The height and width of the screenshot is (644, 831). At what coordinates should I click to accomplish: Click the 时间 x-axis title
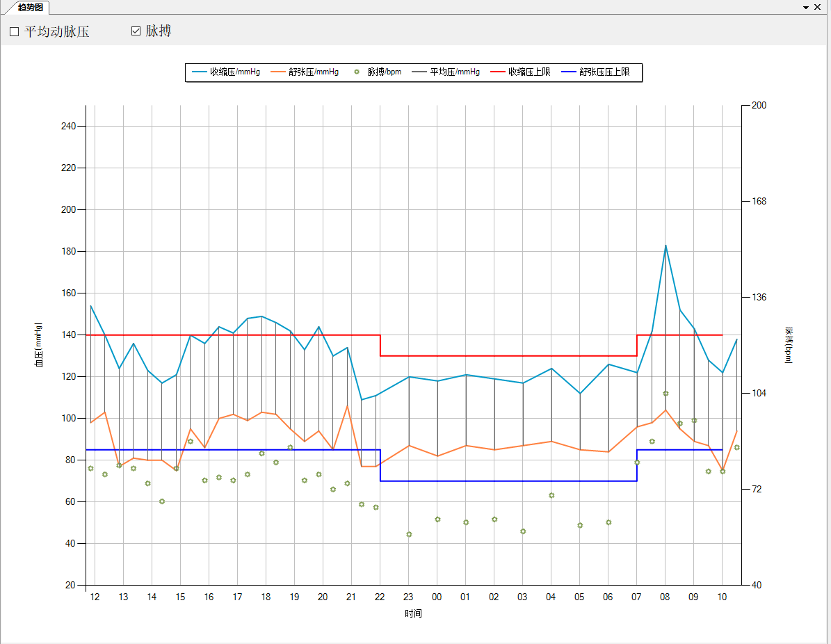pos(414,614)
